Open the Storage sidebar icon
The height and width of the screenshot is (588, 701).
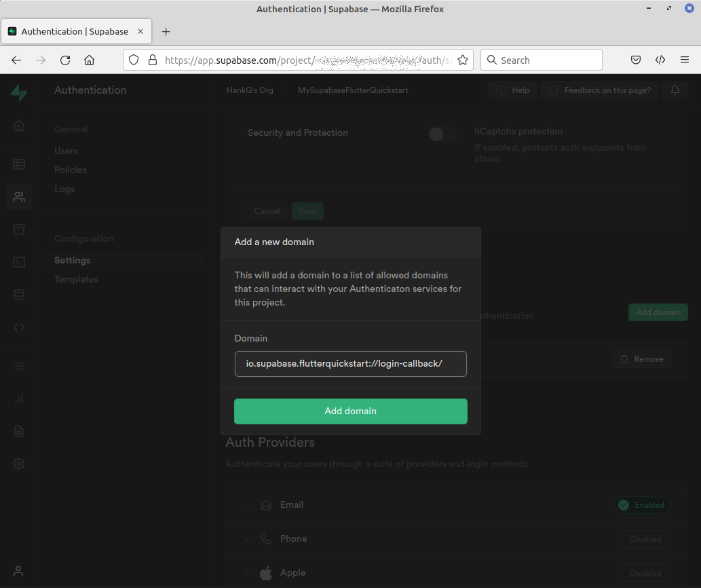(19, 229)
